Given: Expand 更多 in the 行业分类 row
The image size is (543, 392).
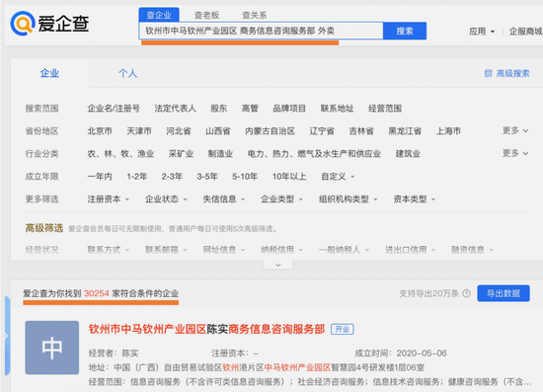Looking at the screenshot, I should tap(515, 153).
